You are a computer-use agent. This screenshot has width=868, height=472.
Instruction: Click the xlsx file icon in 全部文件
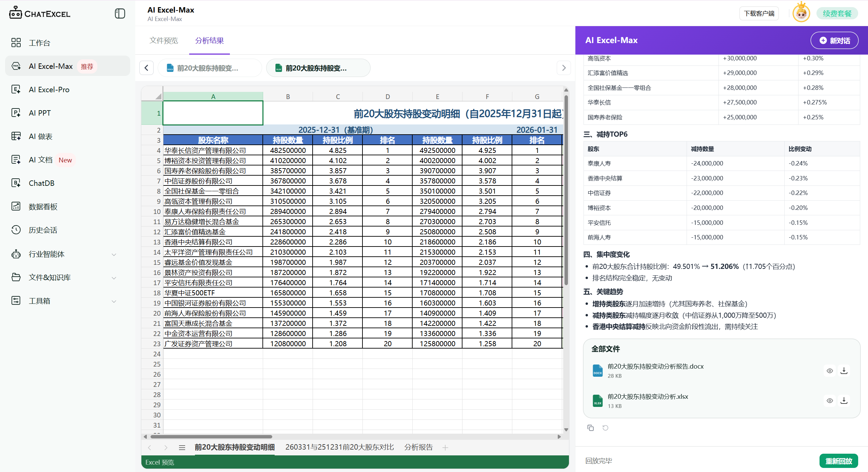[x=597, y=401]
